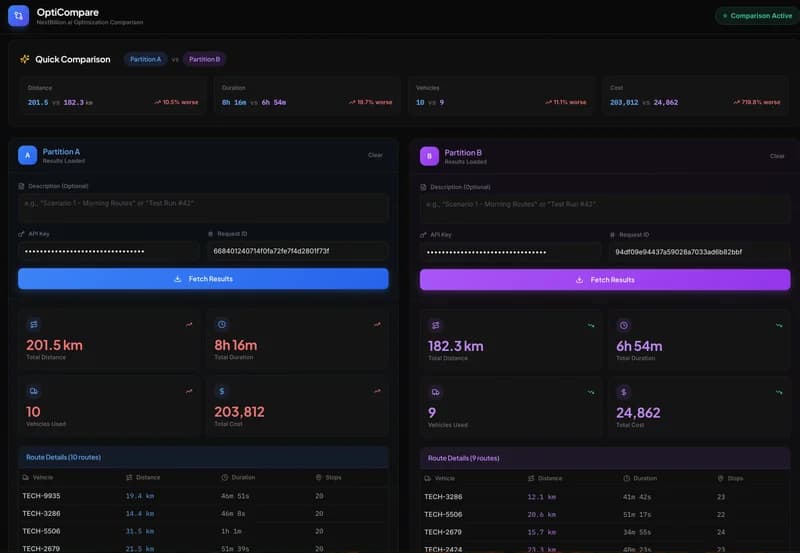Screen dimensions: 800x553
Task: Click Partition A Total Distance route icon
Action: point(34,324)
